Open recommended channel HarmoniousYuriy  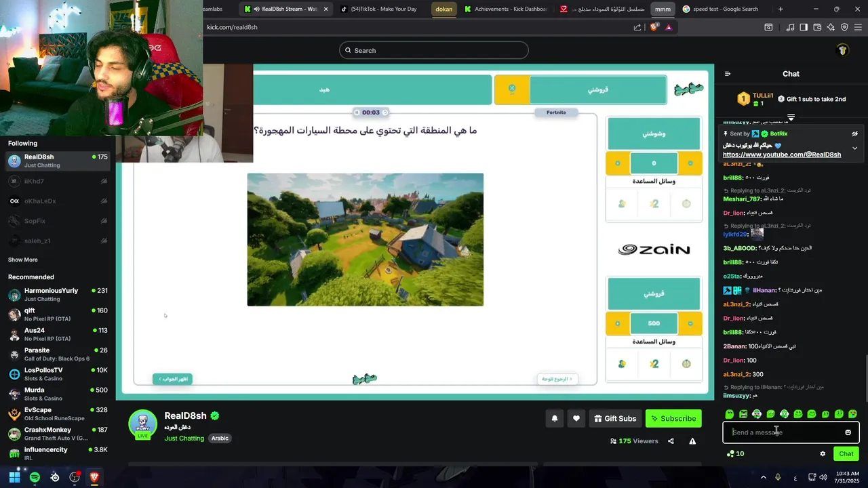58,294
